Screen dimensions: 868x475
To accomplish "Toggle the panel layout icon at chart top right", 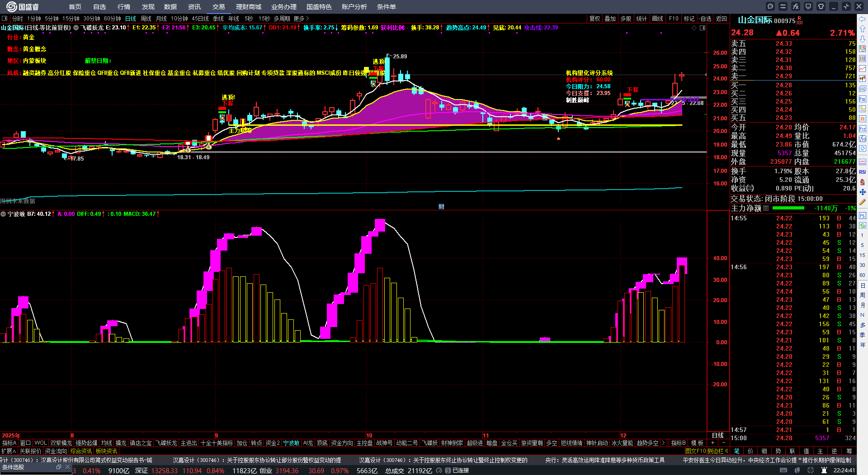I will (x=703, y=28).
